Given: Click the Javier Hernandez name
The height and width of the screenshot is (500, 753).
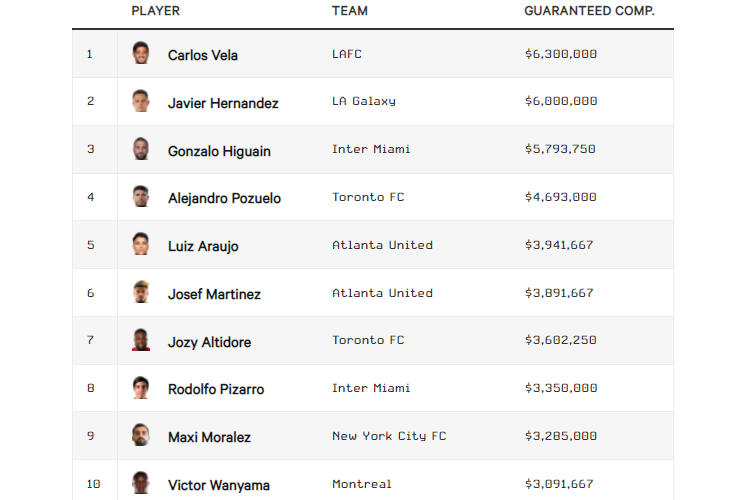Looking at the screenshot, I should (223, 103).
